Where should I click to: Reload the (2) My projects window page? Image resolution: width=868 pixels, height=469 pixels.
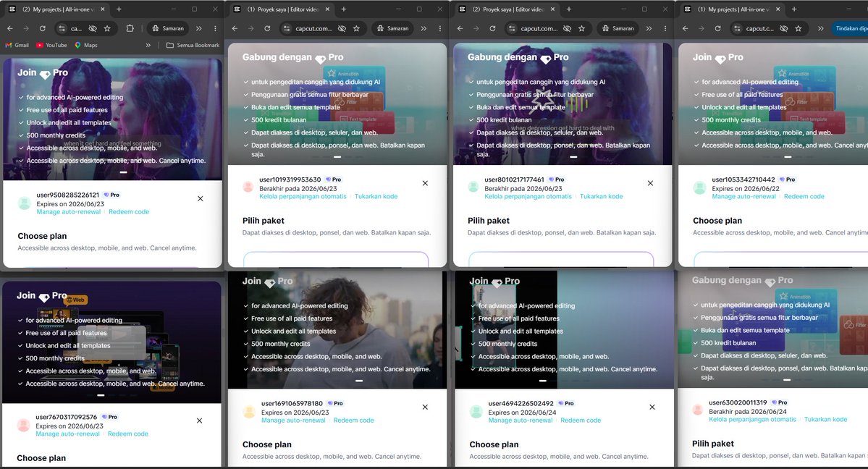42,28
